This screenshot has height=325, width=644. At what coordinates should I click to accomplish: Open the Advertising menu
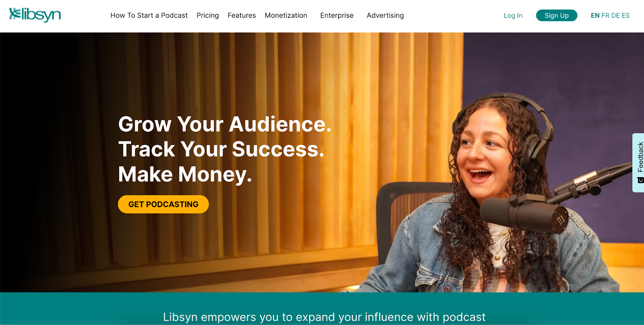pos(385,15)
